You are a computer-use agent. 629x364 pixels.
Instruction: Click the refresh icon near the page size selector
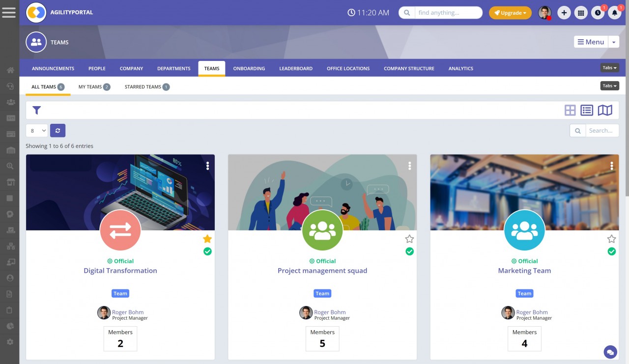(57, 130)
